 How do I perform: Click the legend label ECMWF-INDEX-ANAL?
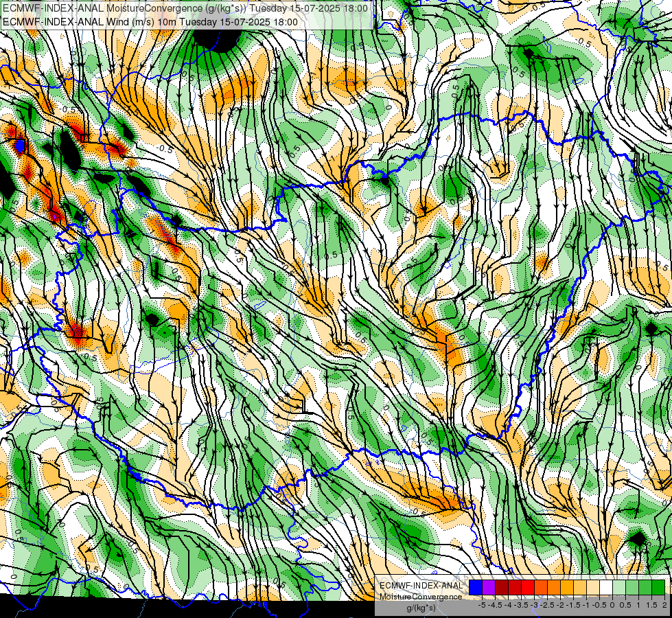421,586
